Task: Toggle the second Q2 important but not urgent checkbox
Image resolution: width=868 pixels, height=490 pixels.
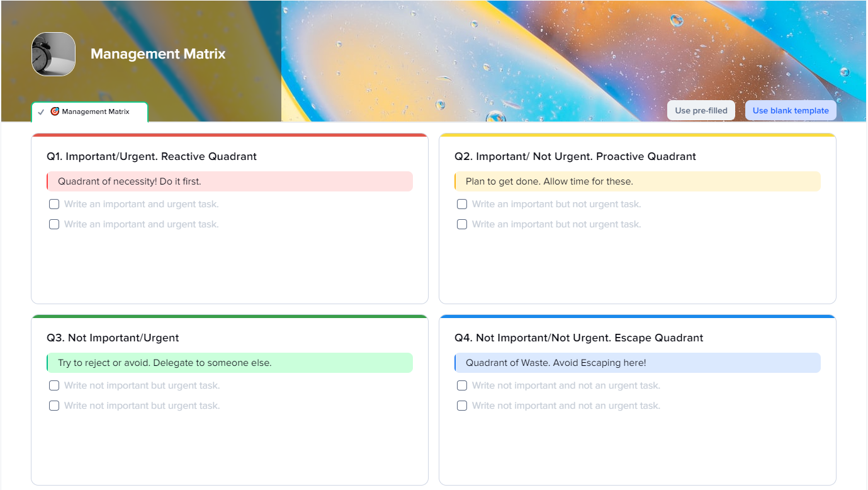Action: tap(462, 224)
